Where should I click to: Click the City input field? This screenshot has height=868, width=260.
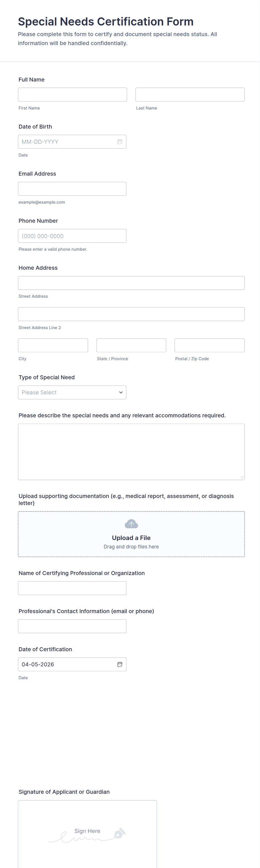tap(53, 345)
